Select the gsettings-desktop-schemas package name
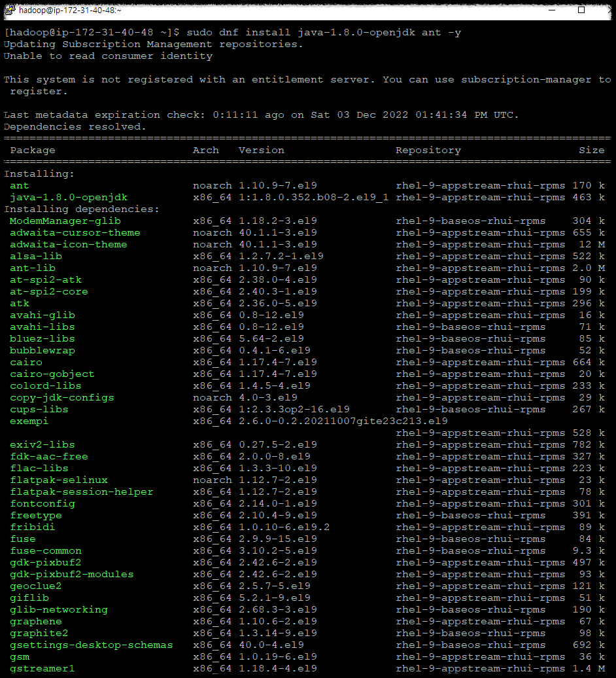616x678 pixels. click(x=92, y=645)
